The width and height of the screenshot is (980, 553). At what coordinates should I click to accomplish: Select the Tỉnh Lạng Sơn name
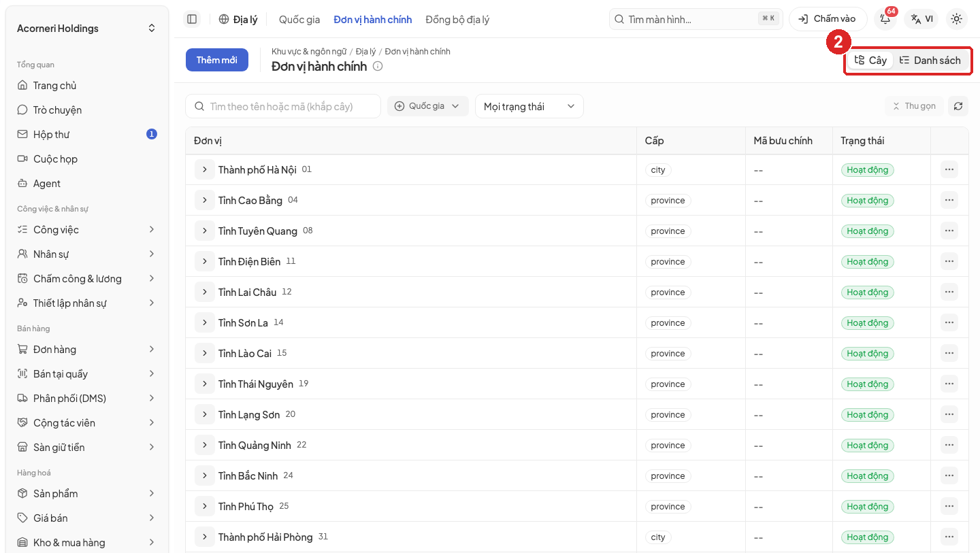point(249,415)
